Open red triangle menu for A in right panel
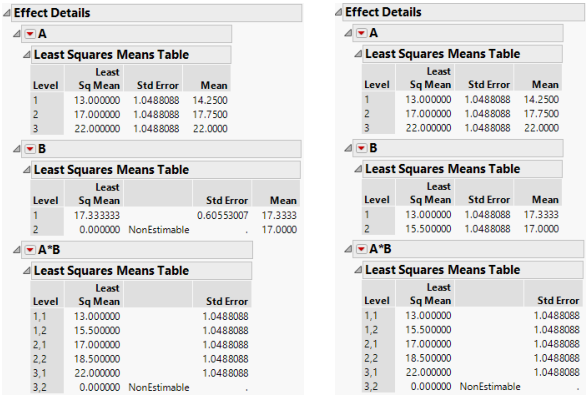Screen dimensions: 588x396 click(x=361, y=33)
